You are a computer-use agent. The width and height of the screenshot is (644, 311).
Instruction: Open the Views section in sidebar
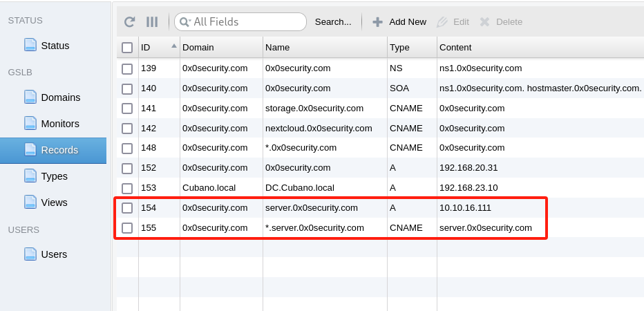click(x=54, y=202)
